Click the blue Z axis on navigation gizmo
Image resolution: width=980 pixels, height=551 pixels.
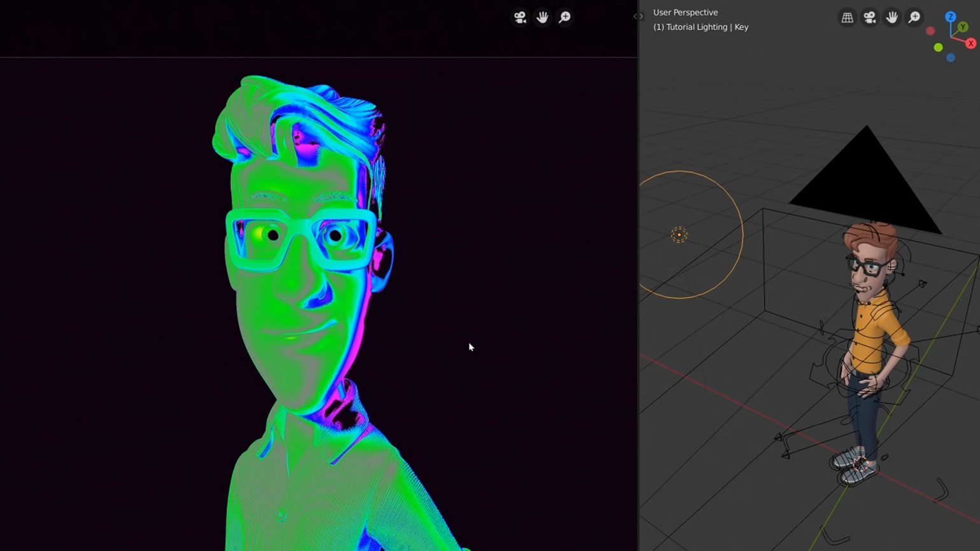951,17
